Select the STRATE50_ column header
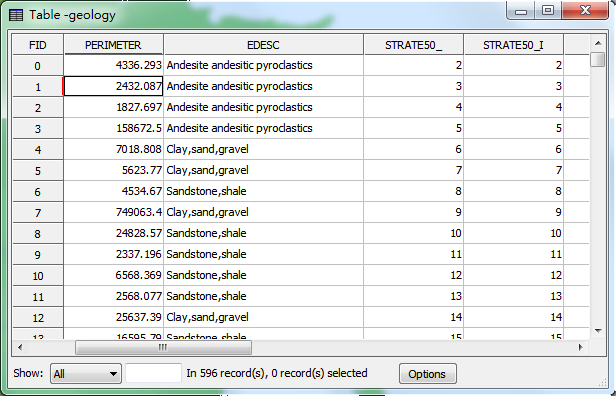Image resolution: width=616 pixels, height=396 pixels. (x=414, y=45)
